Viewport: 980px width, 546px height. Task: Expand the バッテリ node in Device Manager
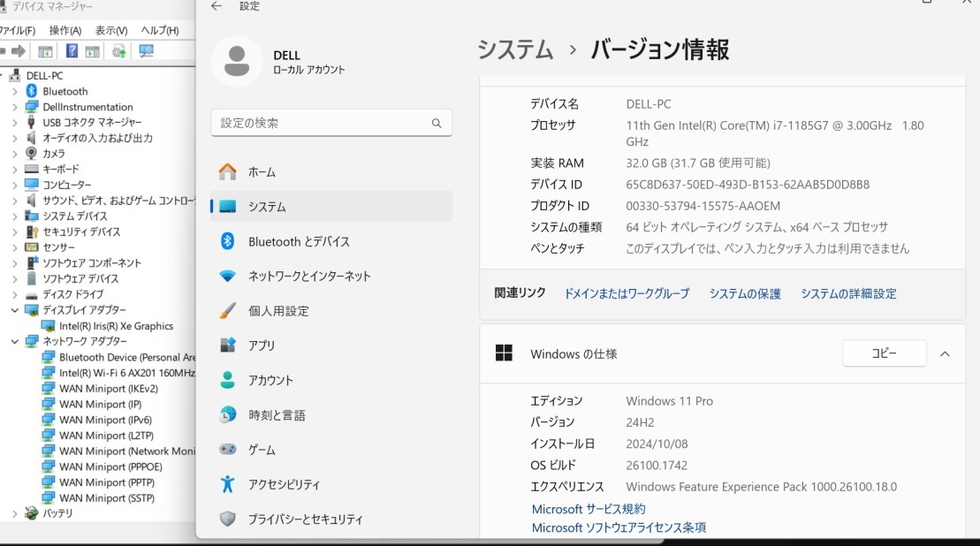[x=15, y=513]
